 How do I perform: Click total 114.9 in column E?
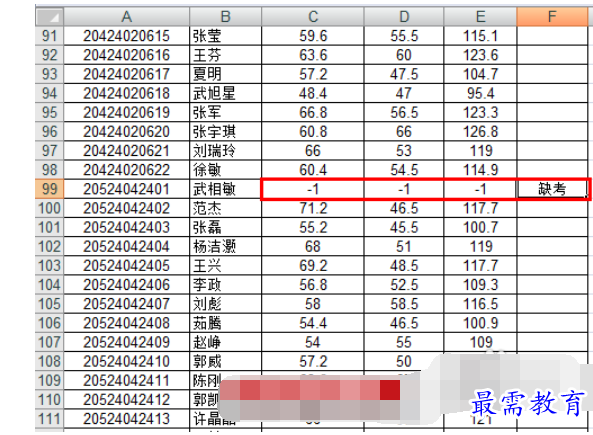click(x=480, y=170)
